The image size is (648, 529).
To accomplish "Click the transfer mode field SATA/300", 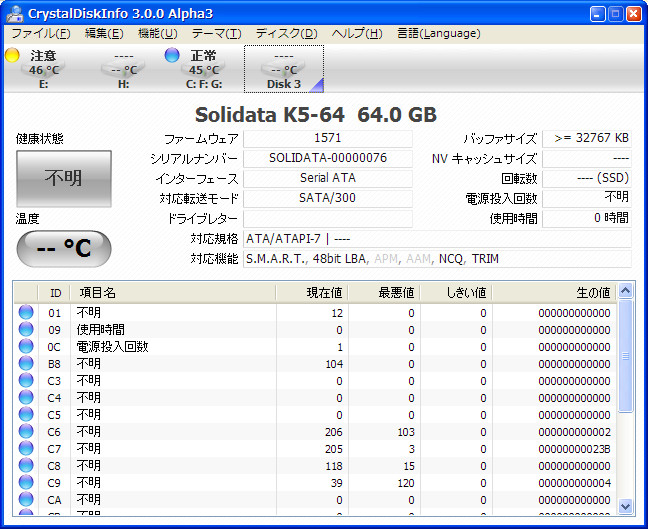I will tap(328, 198).
